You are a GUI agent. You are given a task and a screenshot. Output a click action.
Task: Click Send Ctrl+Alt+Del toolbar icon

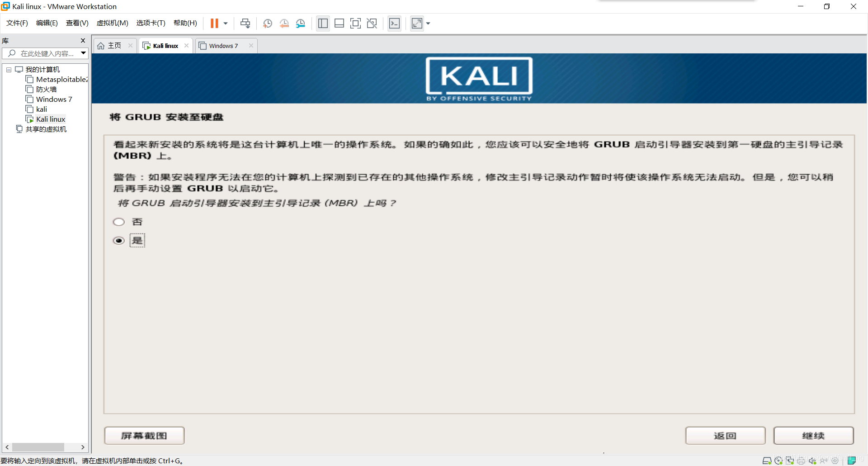(245, 23)
